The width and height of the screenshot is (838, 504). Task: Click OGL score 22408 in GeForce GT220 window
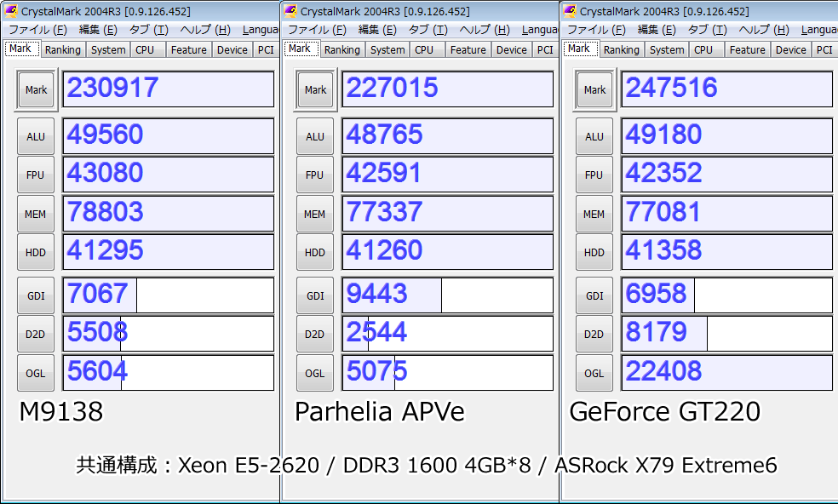point(727,373)
